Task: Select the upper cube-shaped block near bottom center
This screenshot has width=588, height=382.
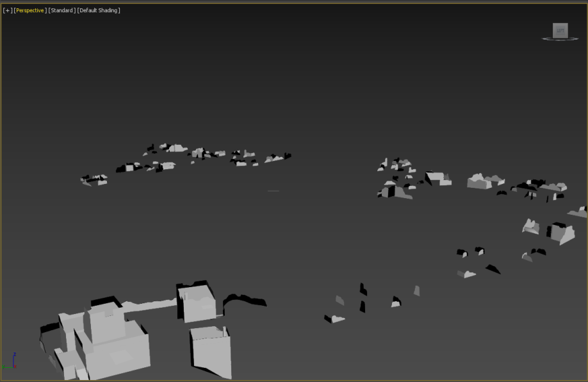Action: 199,303
